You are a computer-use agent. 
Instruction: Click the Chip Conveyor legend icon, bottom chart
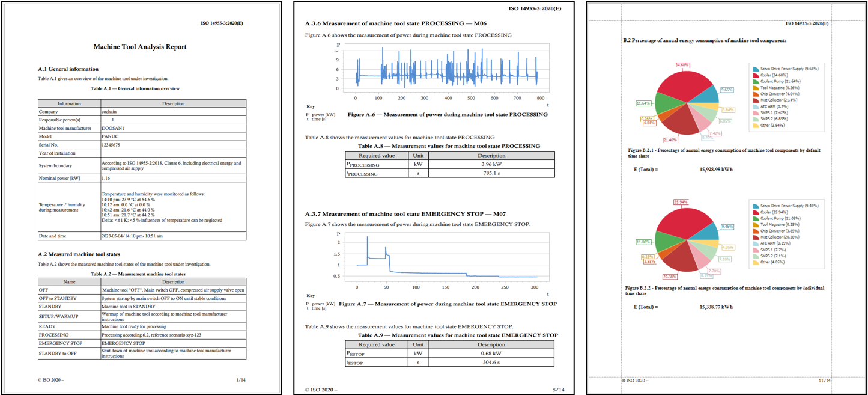[x=756, y=231]
